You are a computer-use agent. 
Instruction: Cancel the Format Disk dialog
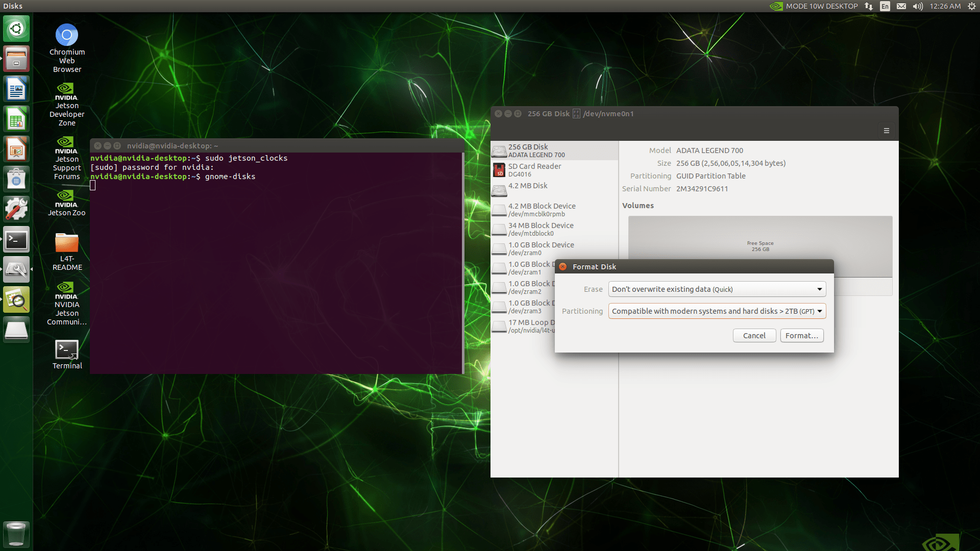(x=754, y=336)
